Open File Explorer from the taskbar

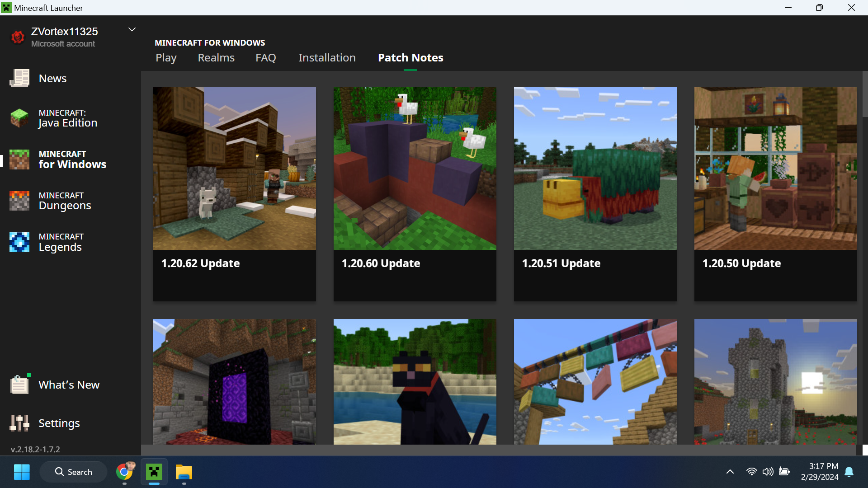[184, 472]
